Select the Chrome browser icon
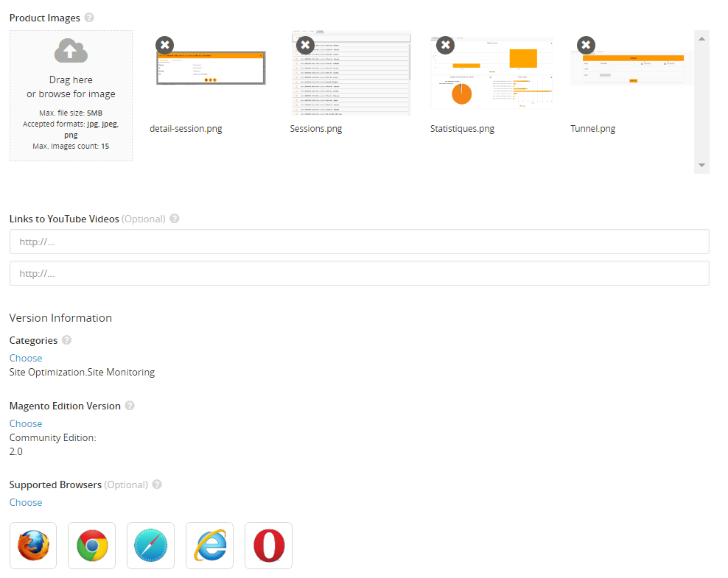 (x=92, y=546)
